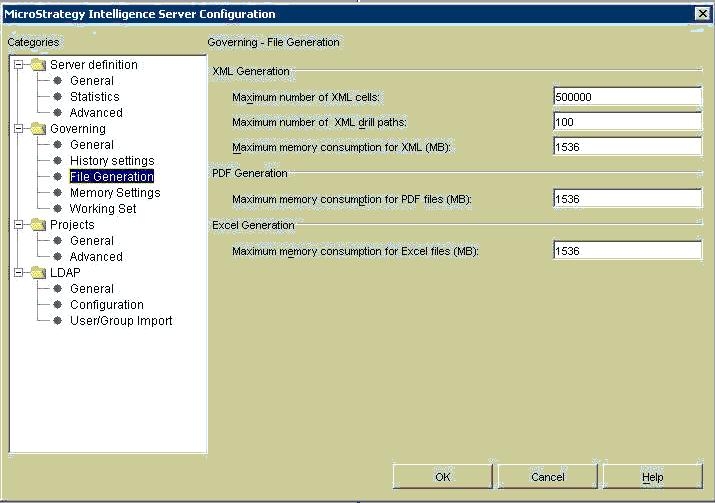Screen dimensions: 715x503
Task: Open Working Set category
Action: (103, 208)
